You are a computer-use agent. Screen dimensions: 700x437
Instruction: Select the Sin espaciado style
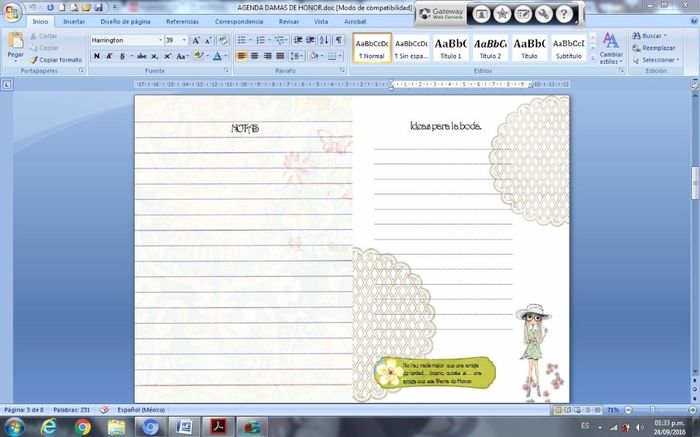coord(411,48)
